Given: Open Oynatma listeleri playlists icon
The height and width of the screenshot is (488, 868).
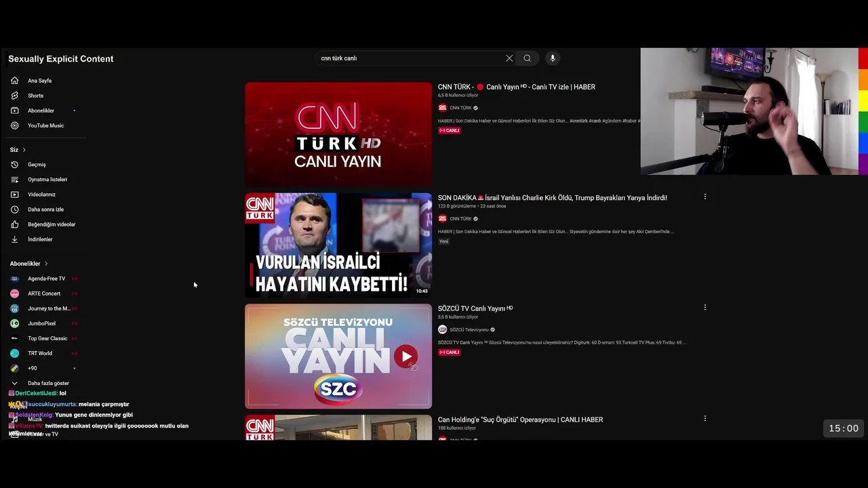Looking at the screenshot, I should (x=14, y=180).
